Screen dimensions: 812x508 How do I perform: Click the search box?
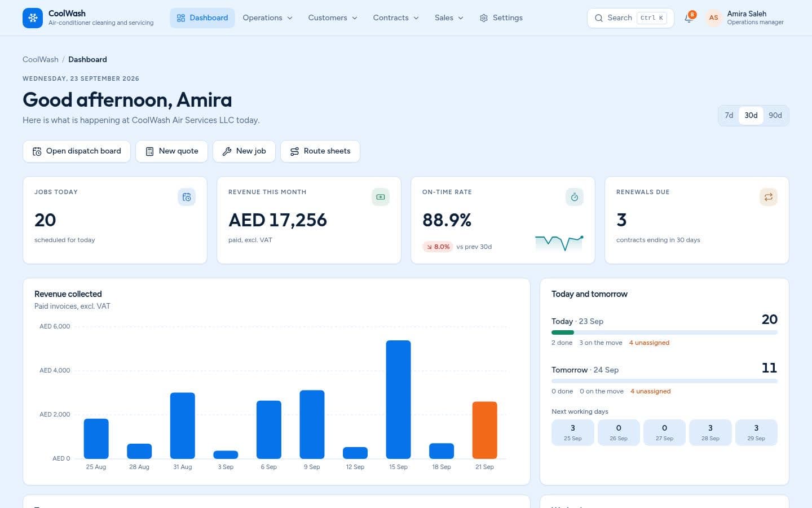pyautogui.click(x=630, y=18)
